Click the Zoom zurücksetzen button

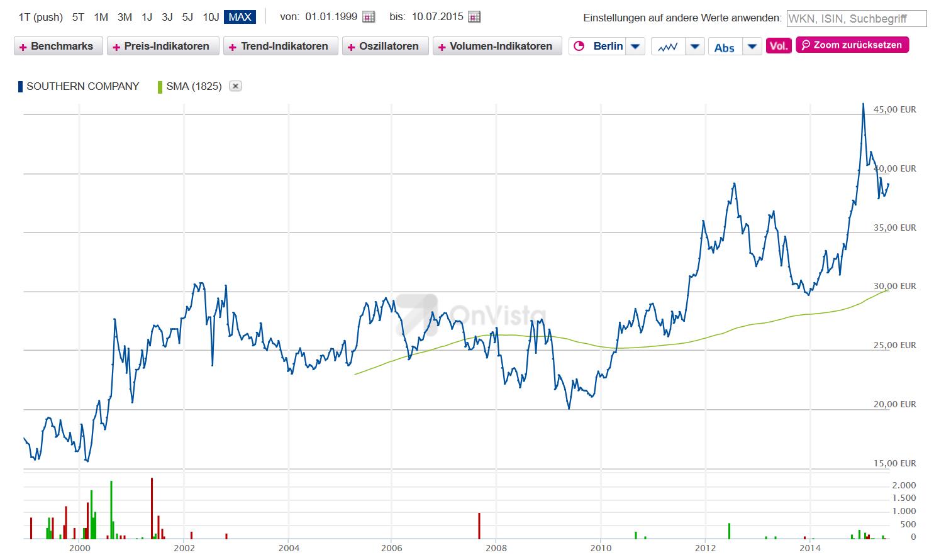(852, 45)
